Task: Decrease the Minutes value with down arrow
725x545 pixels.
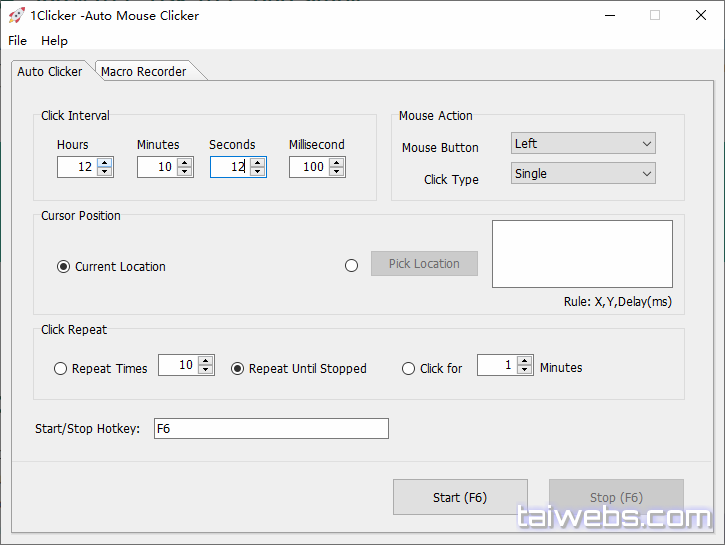Action: tap(185, 172)
